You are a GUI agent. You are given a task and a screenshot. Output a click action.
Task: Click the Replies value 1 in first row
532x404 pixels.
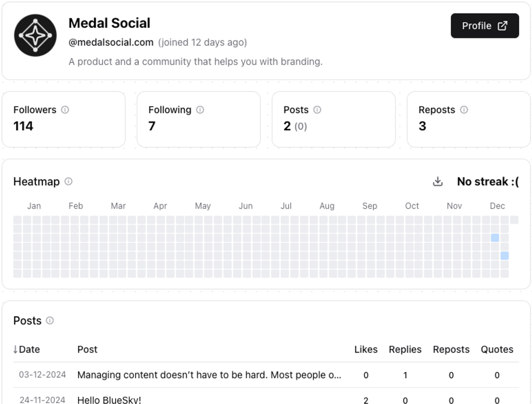coord(405,375)
